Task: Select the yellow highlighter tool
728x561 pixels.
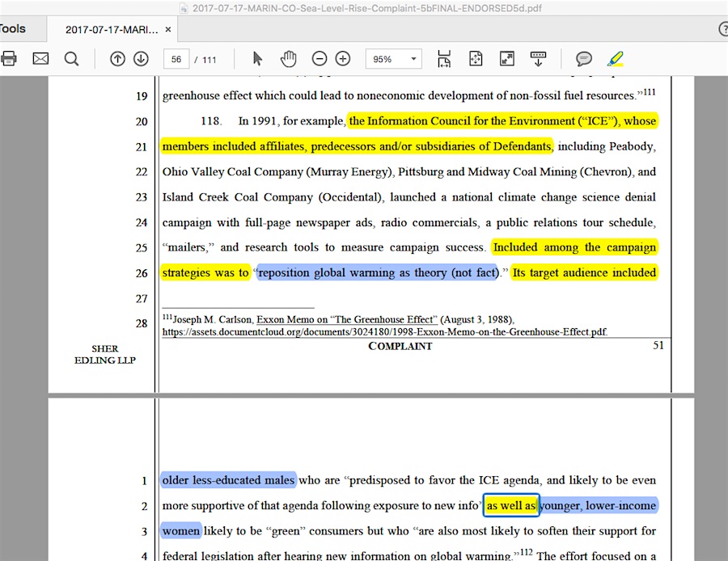Action: click(x=616, y=59)
